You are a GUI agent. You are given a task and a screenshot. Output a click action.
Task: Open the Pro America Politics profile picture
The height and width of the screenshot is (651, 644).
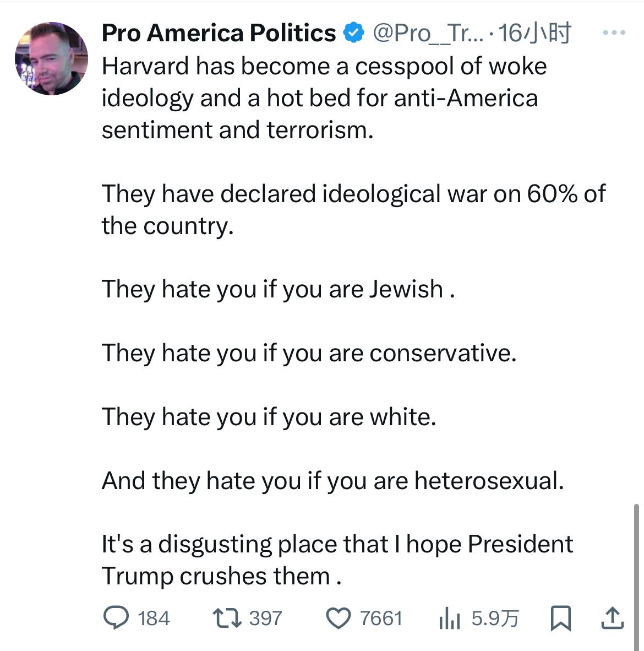point(51,58)
